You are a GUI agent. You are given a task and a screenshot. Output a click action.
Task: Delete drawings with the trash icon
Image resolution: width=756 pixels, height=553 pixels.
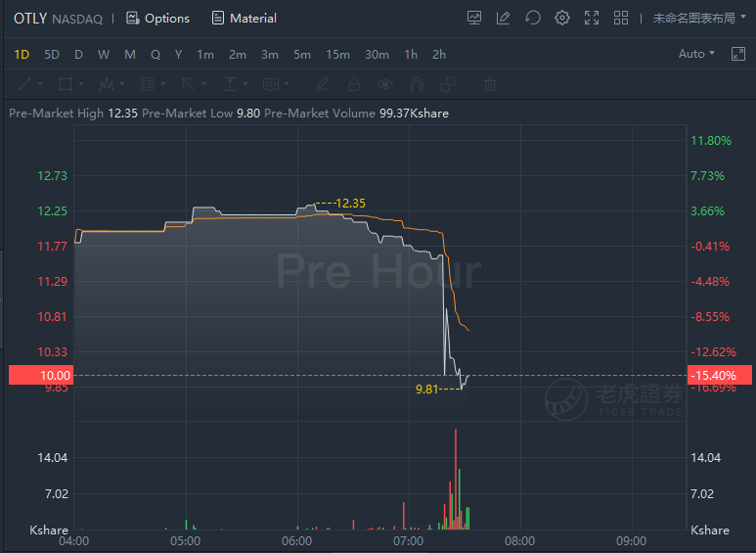pos(490,84)
